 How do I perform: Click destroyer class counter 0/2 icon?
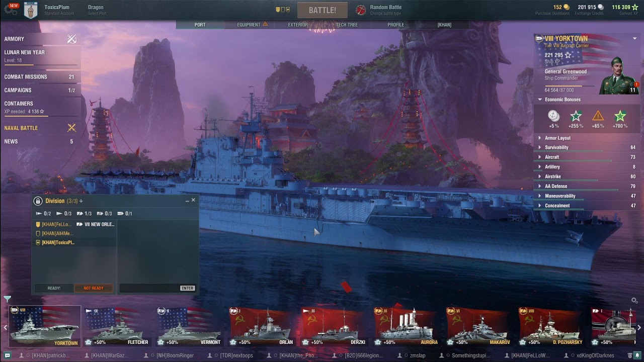click(x=39, y=214)
